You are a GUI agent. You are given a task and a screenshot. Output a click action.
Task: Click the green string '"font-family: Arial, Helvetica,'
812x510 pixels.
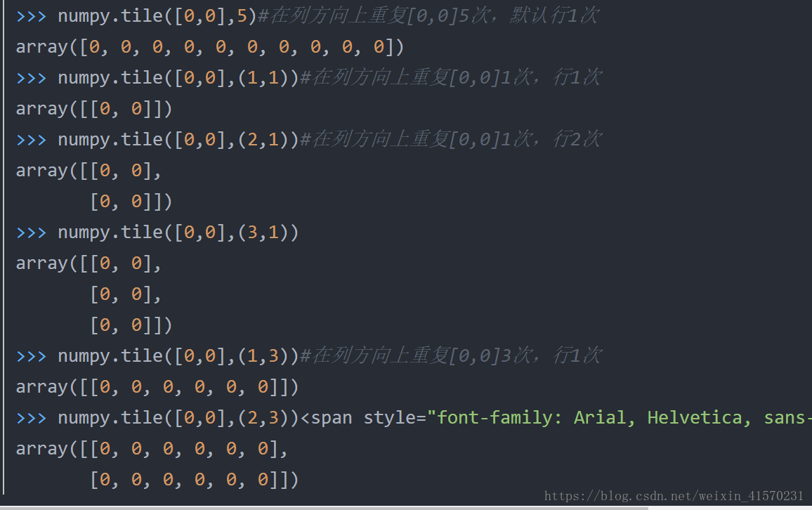pos(589,418)
